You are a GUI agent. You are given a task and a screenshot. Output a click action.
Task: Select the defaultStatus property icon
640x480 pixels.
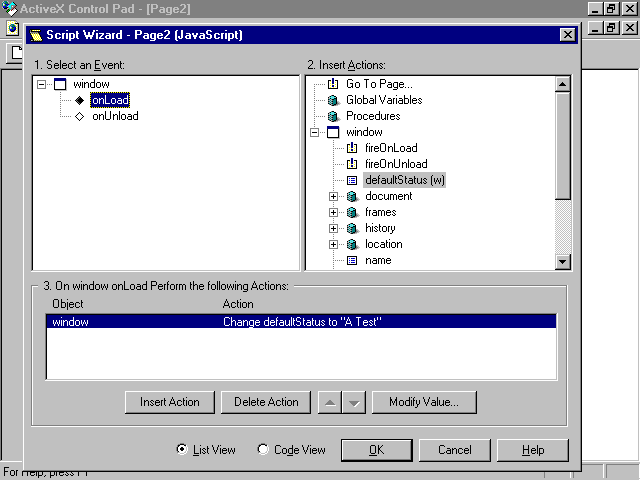click(x=352, y=180)
